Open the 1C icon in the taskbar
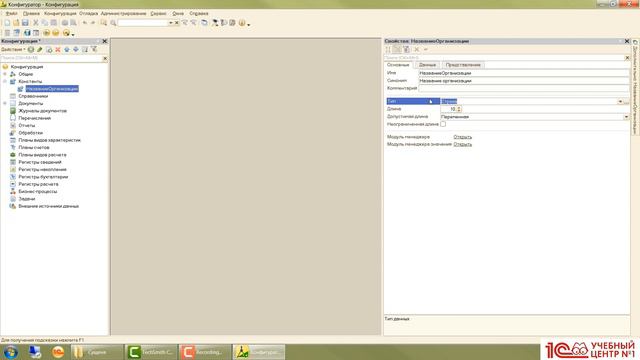The image size is (640, 360). pyautogui.click(x=58, y=352)
